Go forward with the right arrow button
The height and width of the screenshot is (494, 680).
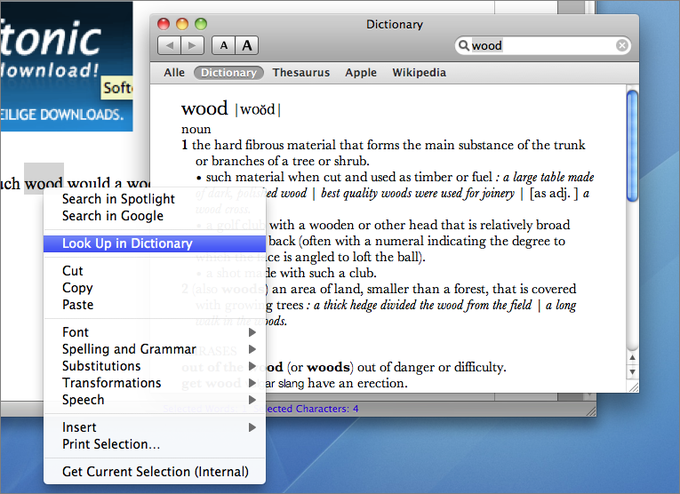(193, 45)
